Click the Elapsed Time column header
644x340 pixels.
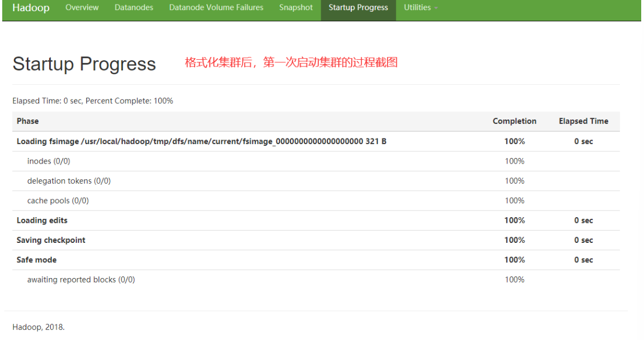583,121
